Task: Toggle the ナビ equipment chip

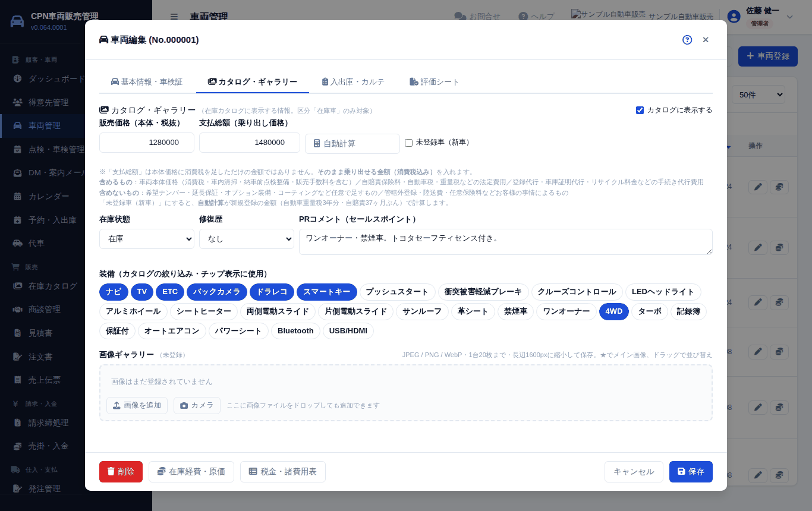Action: coord(114,292)
